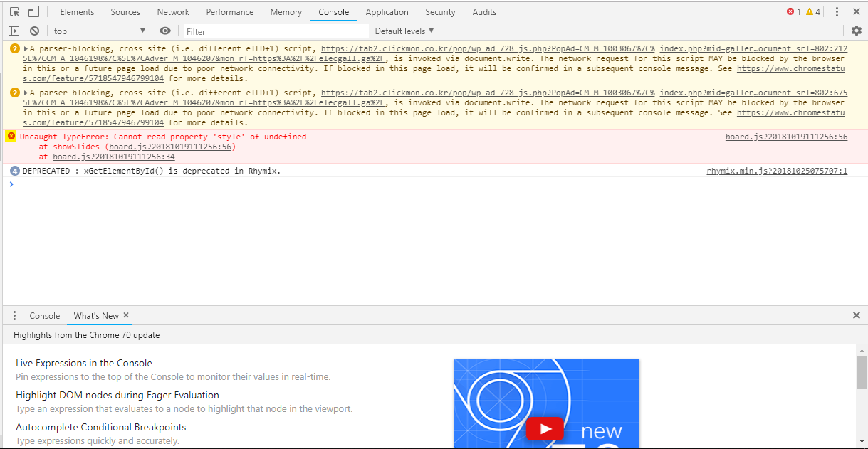Click the console prompt input line
The image size is (868, 449).
coord(434,184)
